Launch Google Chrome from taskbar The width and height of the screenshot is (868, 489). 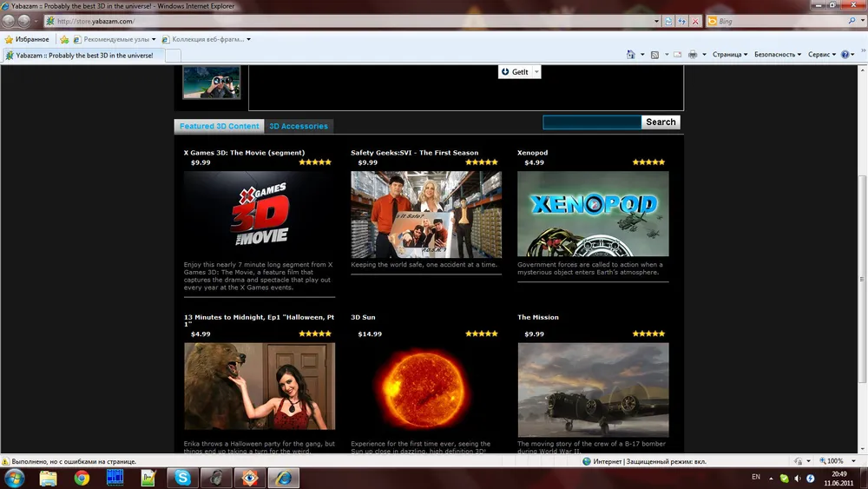(x=82, y=478)
